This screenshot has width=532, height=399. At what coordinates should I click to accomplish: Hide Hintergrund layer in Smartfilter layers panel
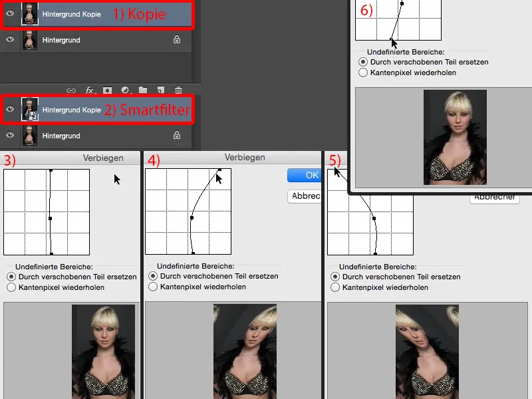(x=10, y=135)
